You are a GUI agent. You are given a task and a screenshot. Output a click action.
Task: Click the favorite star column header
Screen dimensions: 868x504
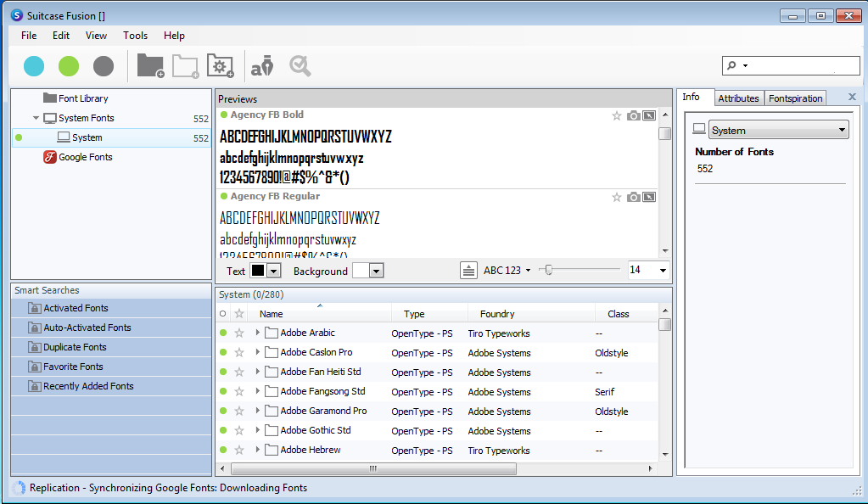[x=239, y=313]
